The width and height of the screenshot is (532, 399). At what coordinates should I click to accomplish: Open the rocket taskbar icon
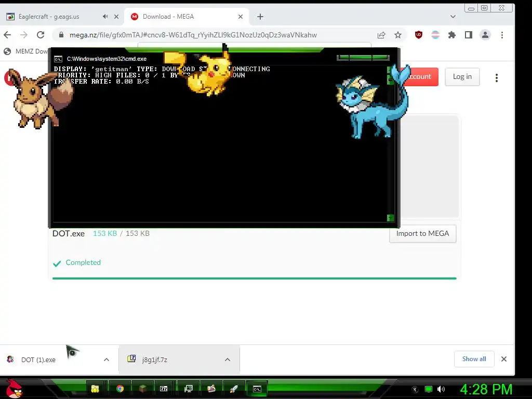[234, 389]
